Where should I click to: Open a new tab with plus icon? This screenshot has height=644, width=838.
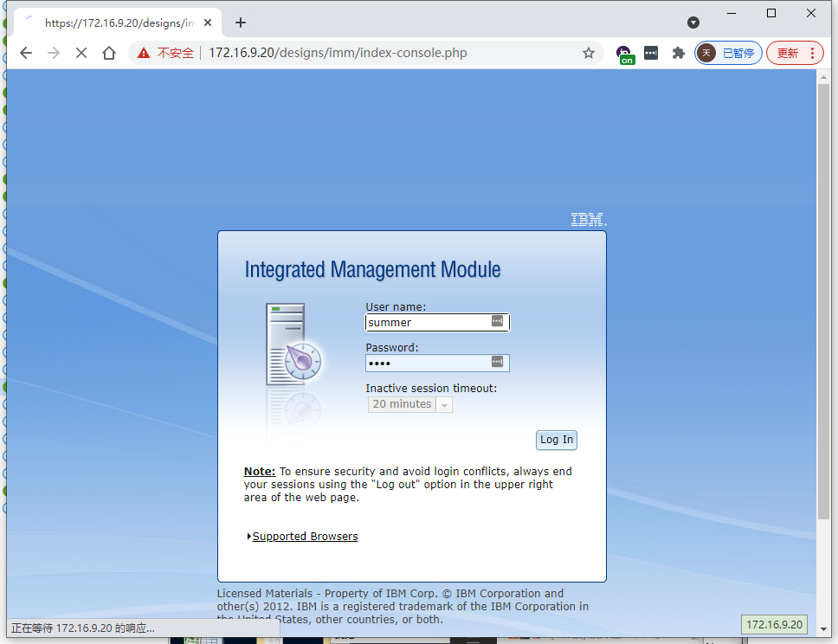point(241,23)
